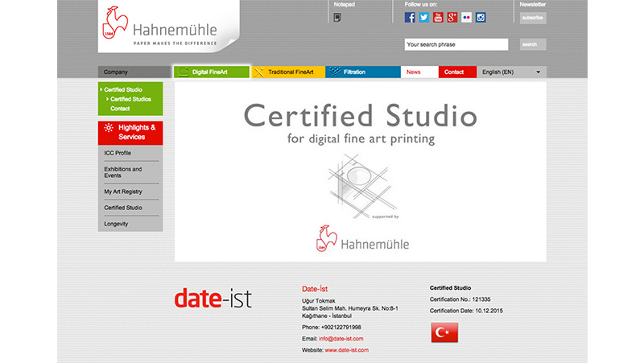Image resolution: width=644 pixels, height=363 pixels.
Task: Open the Twitter icon in Follow us
Action: [424, 17]
